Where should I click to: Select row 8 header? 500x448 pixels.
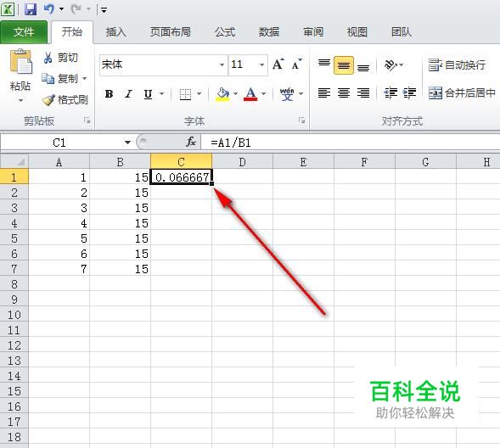coord(14,283)
